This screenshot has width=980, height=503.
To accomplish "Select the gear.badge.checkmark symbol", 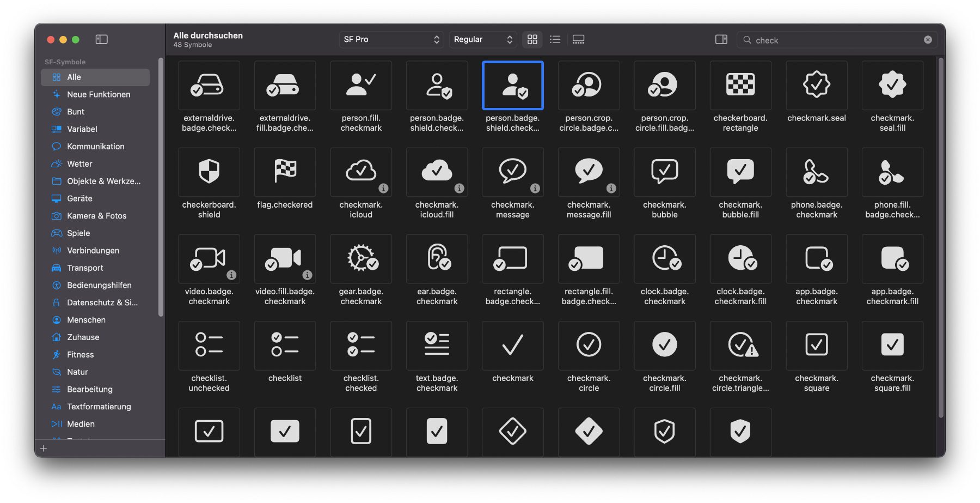I will [361, 259].
